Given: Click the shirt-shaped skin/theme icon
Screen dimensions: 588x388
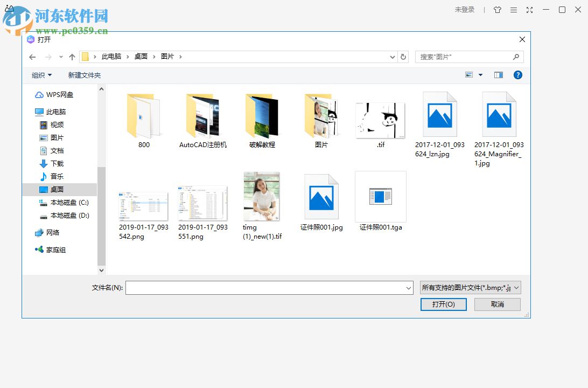Looking at the screenshot, I should point(497,9).
